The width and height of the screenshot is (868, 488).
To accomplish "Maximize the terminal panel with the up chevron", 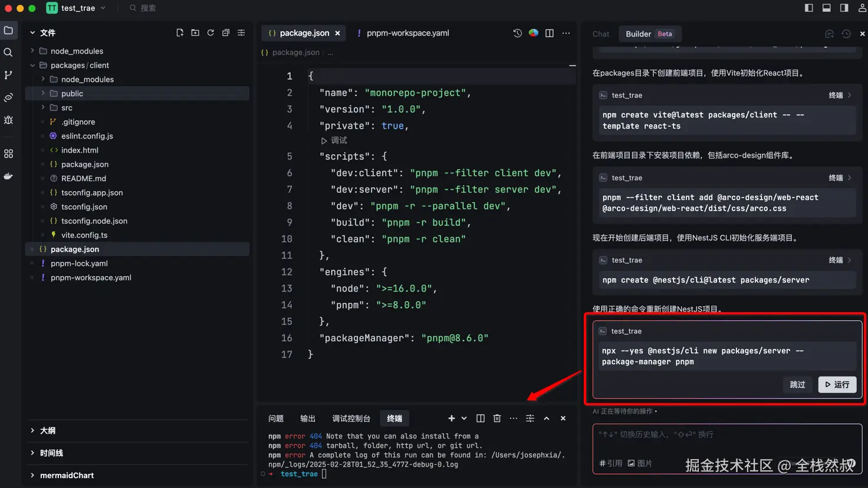I will [547, 418].
